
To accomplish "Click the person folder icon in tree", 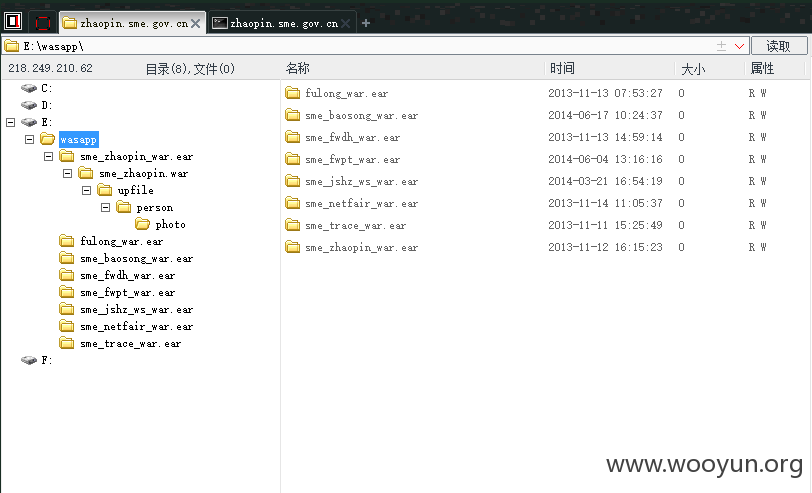I will tap(124, 208).
